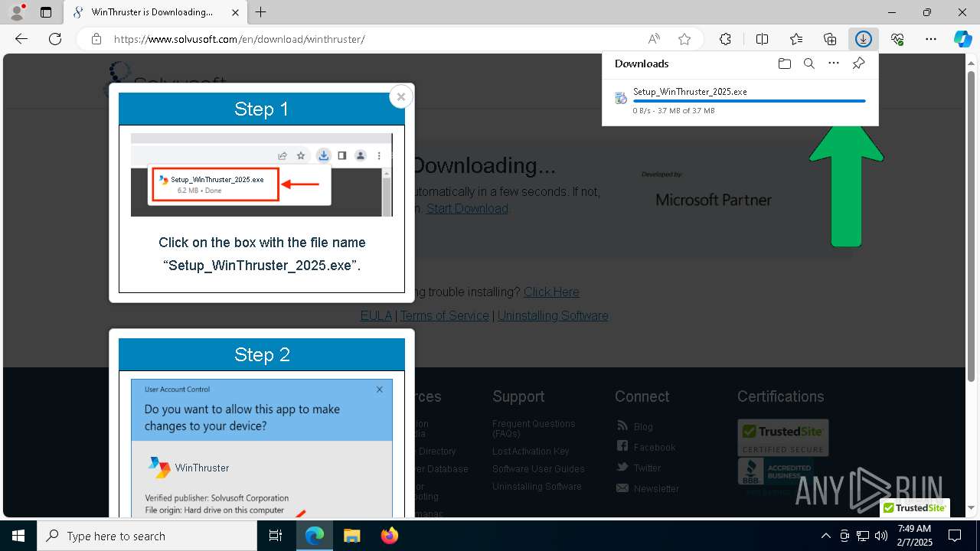980x551 pixels.
Task: View site information lock icon
Action: [96, 39]
